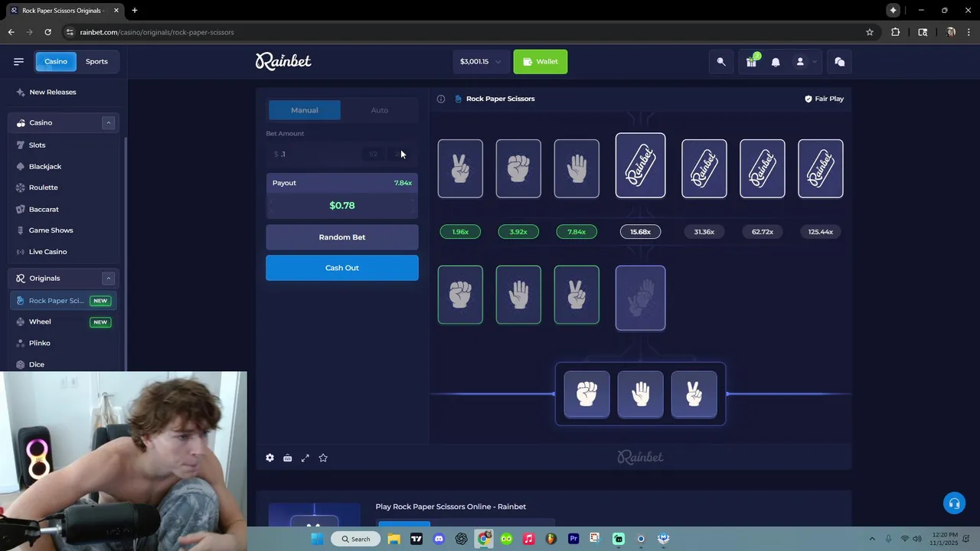Open Chrome extensions puzzle icon

pyautogui.click(x=896, y=32)
